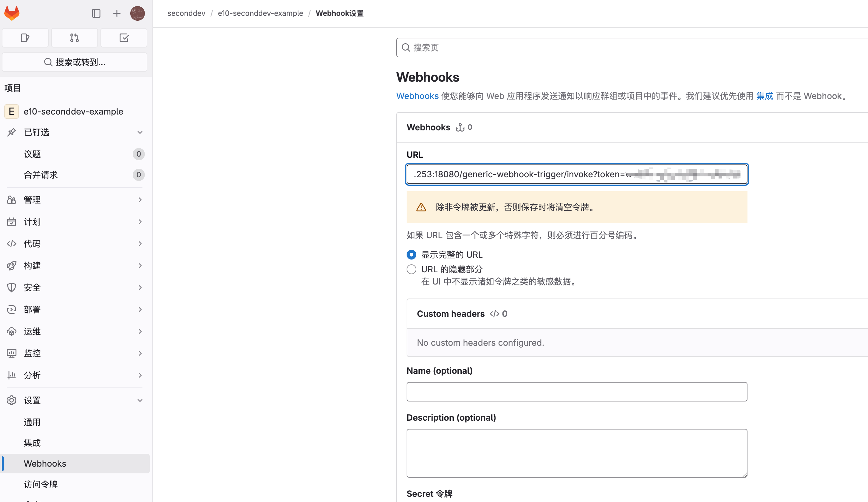Image resolution: width=868 pixels, height=502 pixels.
Task: Click the Name (optional) text field
Action: (576, 391)
